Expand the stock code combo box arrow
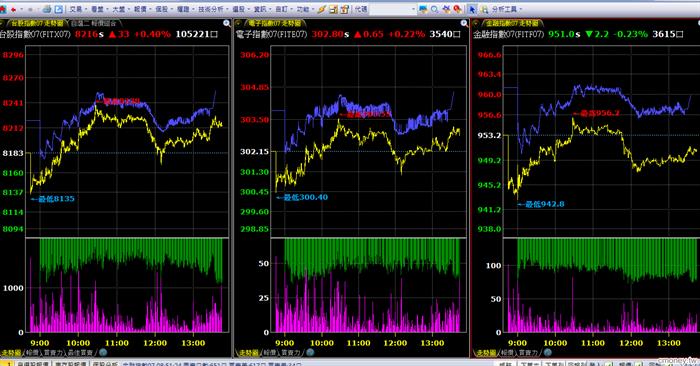The image size is (700, 366). (413, 9)
